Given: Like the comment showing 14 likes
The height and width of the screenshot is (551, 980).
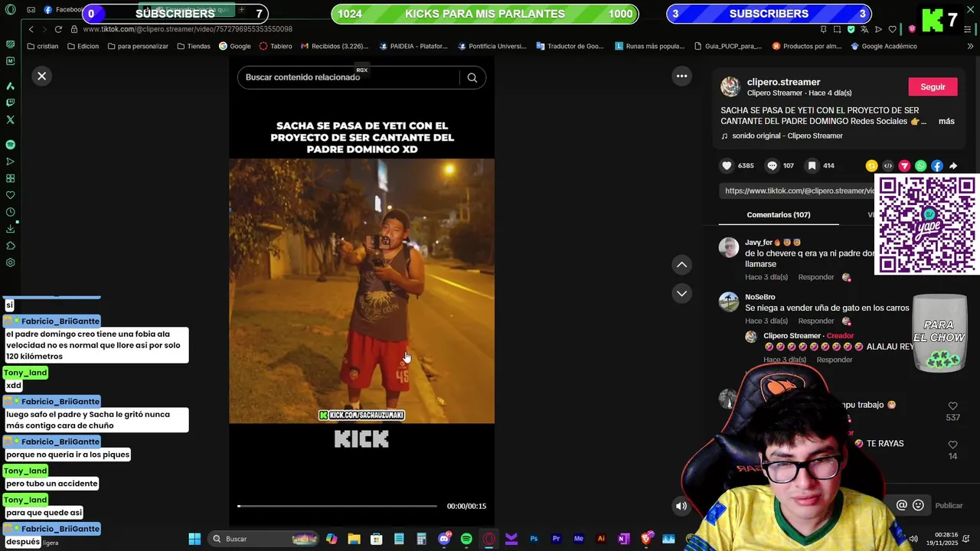Looking at the screenshot, I should (952, 445).
